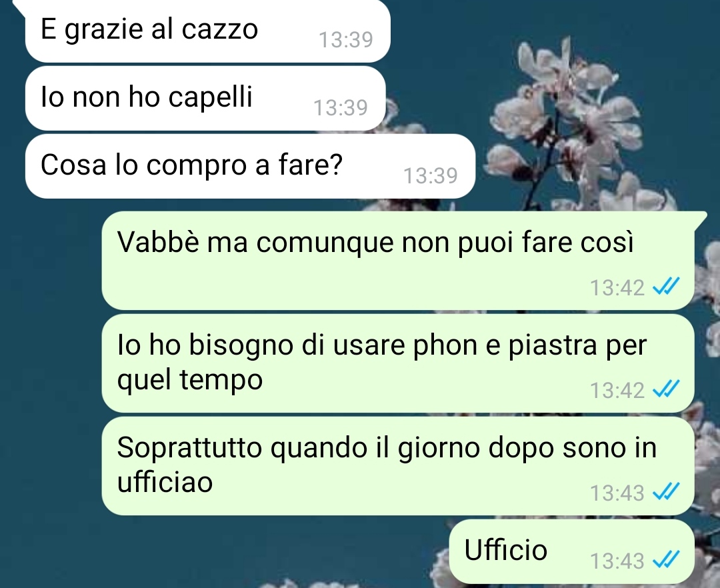The height and width of the screenshot is (588, 720).
Task: Tap the 'Cosa lo compro a fare?' message
Action: click(250, 166)
